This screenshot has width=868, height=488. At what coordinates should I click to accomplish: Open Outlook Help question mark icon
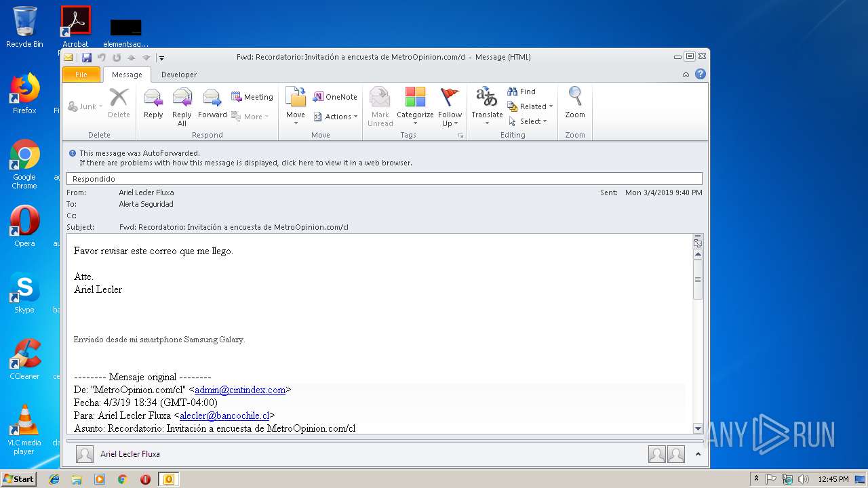pyautogui.click(x=701, y=74)
